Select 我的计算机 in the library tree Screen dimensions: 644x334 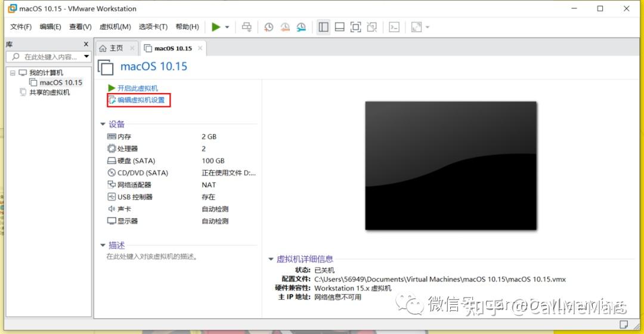pyautogui.click(x=46, y=73)
